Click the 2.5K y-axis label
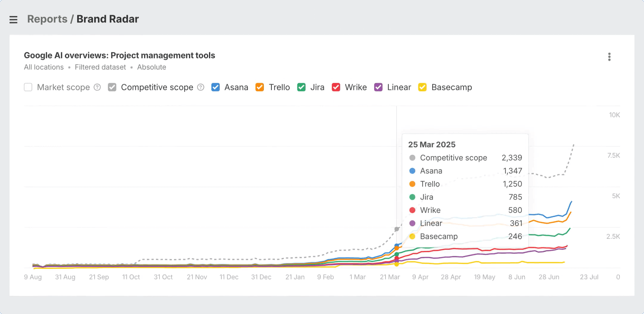 click(x=613, y=237)
